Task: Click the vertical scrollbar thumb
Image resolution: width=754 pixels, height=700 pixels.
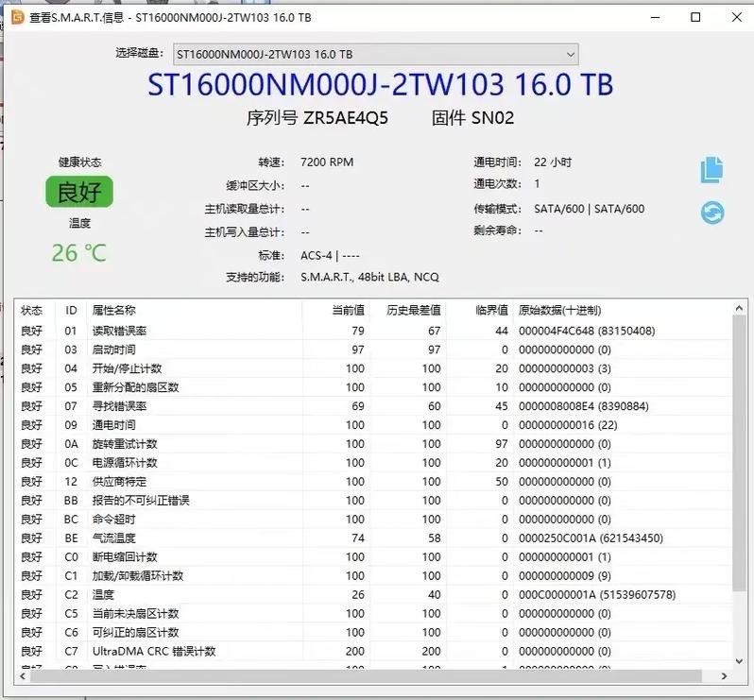Action: coord(739,453)
